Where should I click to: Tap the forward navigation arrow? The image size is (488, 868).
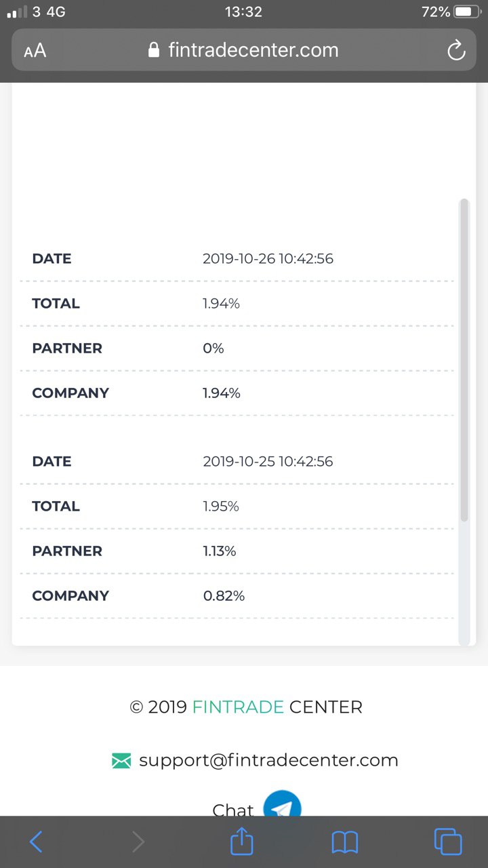tap(138, 842)
